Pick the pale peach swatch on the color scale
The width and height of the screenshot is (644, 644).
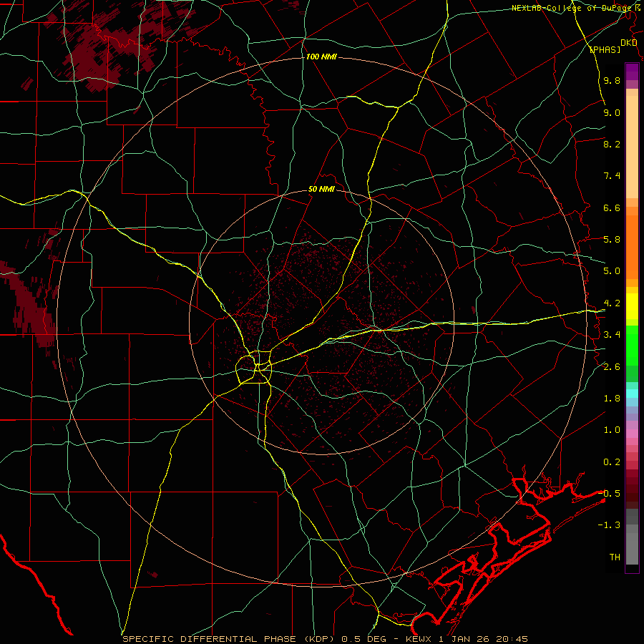pos(632,147)
